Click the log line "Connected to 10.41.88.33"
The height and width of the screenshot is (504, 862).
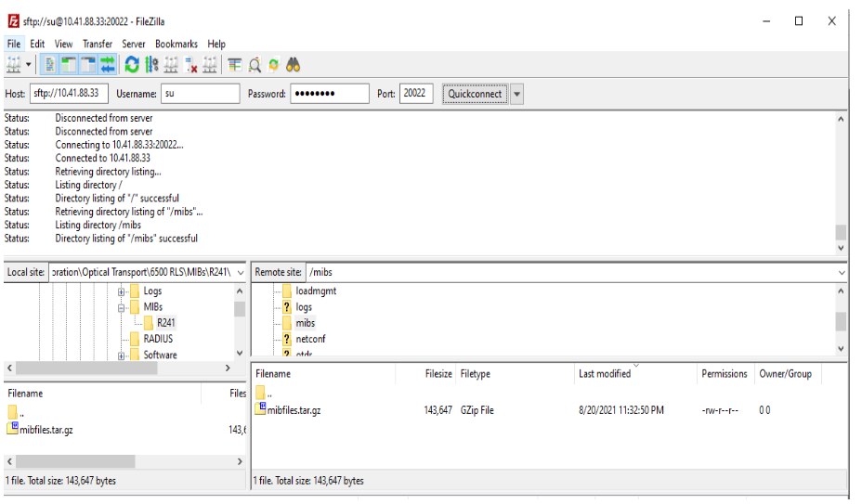pos(102,159)
